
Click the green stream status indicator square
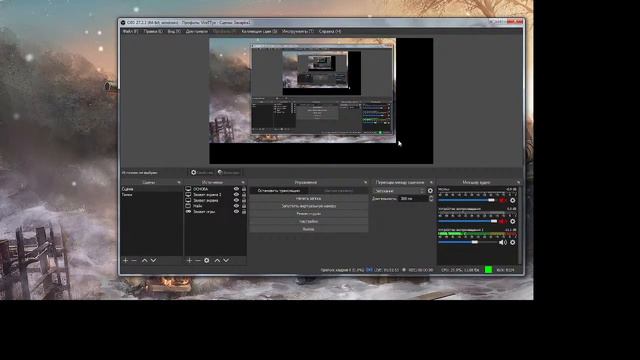click(x=488, y=269)
